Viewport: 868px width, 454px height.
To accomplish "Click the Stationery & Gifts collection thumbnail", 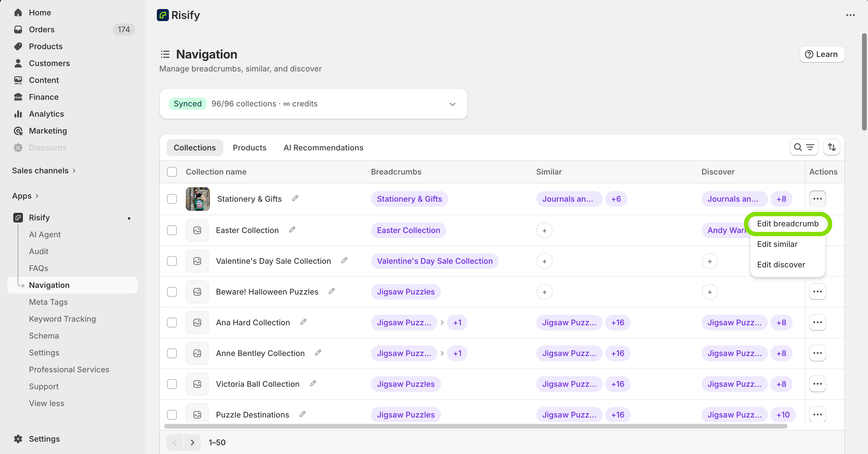I will click(198, 199).
